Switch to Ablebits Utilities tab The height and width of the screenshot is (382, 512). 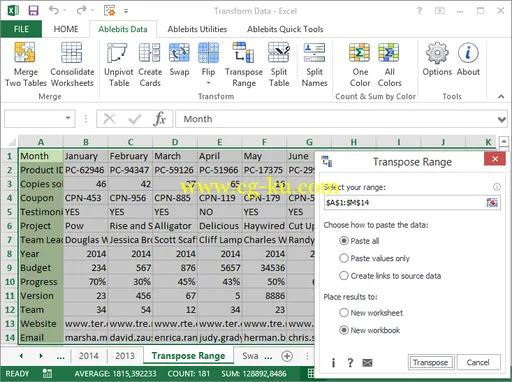click(197, 29)
